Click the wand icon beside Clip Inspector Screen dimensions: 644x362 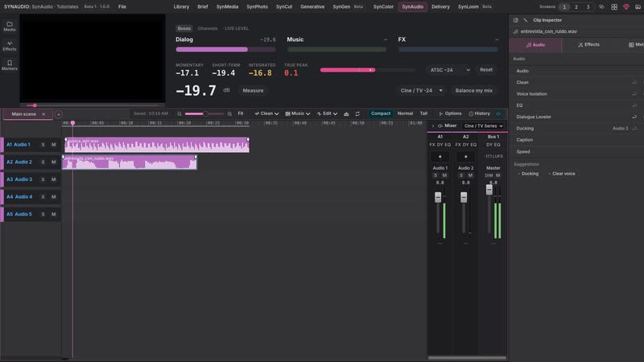(526, 20)
